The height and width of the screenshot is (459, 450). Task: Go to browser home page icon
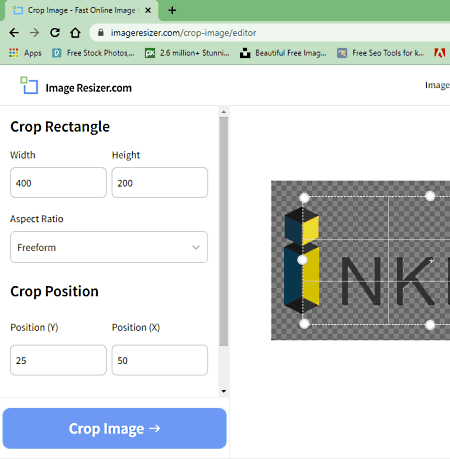point(75,33)
